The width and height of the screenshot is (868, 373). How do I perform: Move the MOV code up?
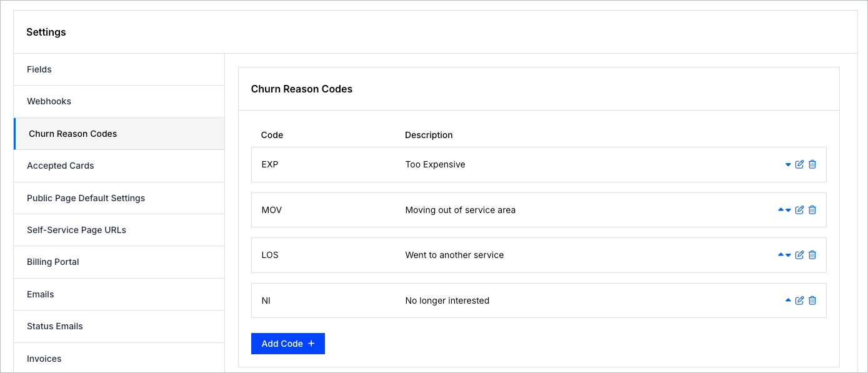[781, 210]
